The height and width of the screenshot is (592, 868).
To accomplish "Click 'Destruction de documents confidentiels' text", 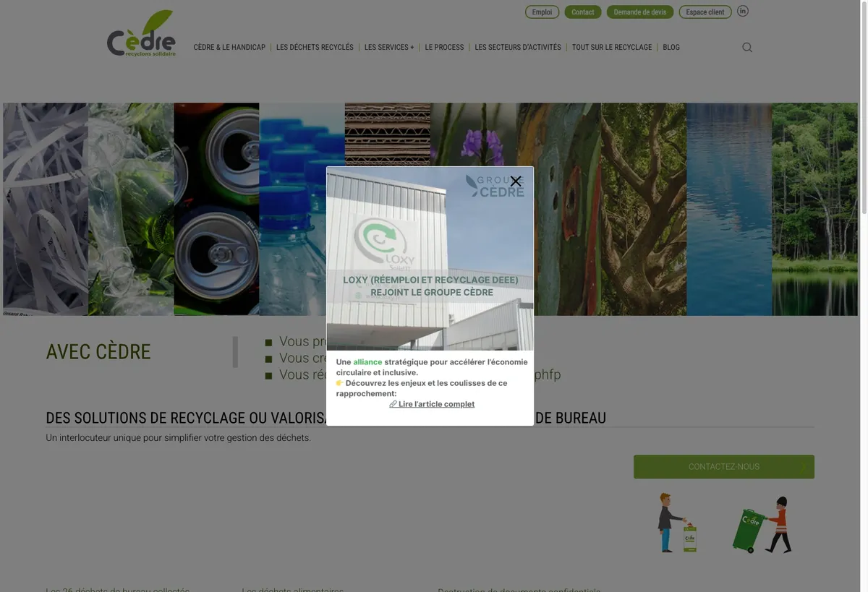I will click(x=519, y=589).
